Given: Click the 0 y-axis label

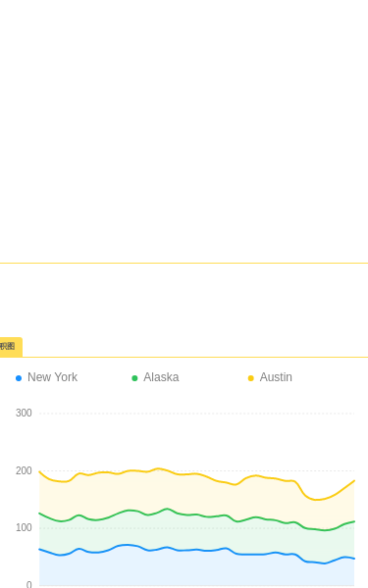Looking at the screenshot, I should click(x=28, y=584).
